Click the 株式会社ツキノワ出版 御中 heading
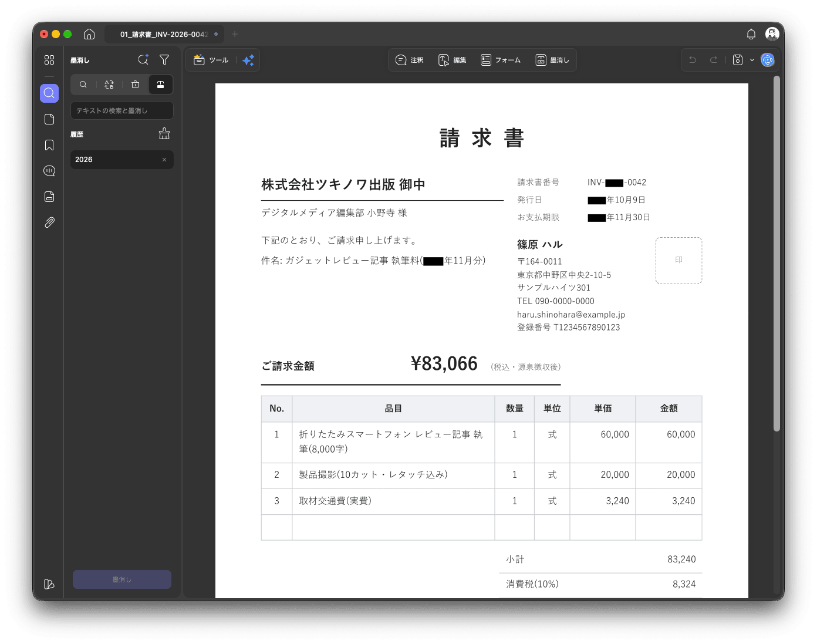The width and height of the screenshot is (817, 644). click(x=343, y=185)
